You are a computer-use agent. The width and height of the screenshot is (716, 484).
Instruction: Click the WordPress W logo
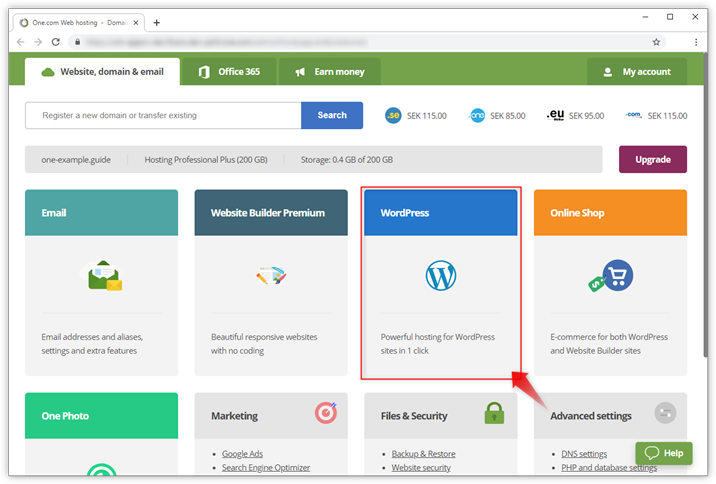pyautogui.click(x=441, y=275)
